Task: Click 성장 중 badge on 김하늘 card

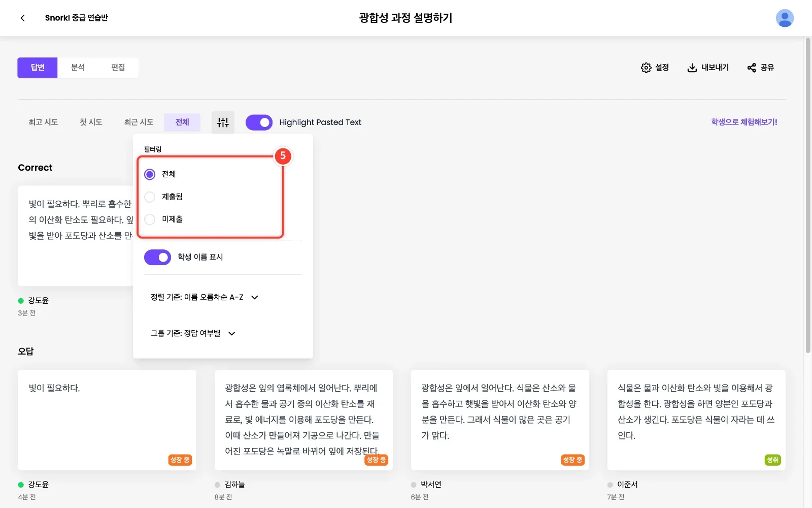Action: pyautogui.click(x=376, y=460)
